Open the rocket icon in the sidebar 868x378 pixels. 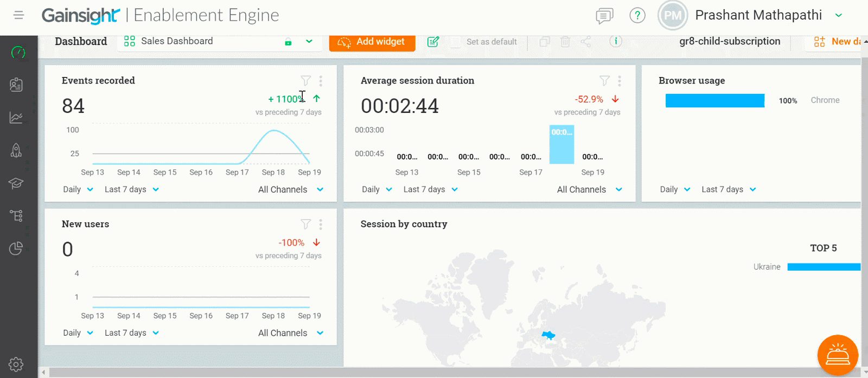pyautogui.click(x=16, y=150)
